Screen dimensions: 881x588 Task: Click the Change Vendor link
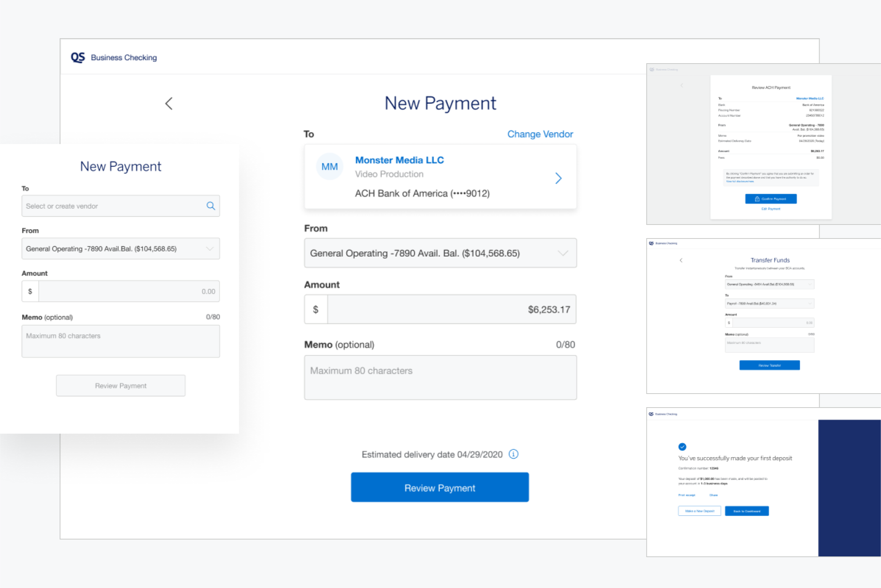(x=540, y=134)
